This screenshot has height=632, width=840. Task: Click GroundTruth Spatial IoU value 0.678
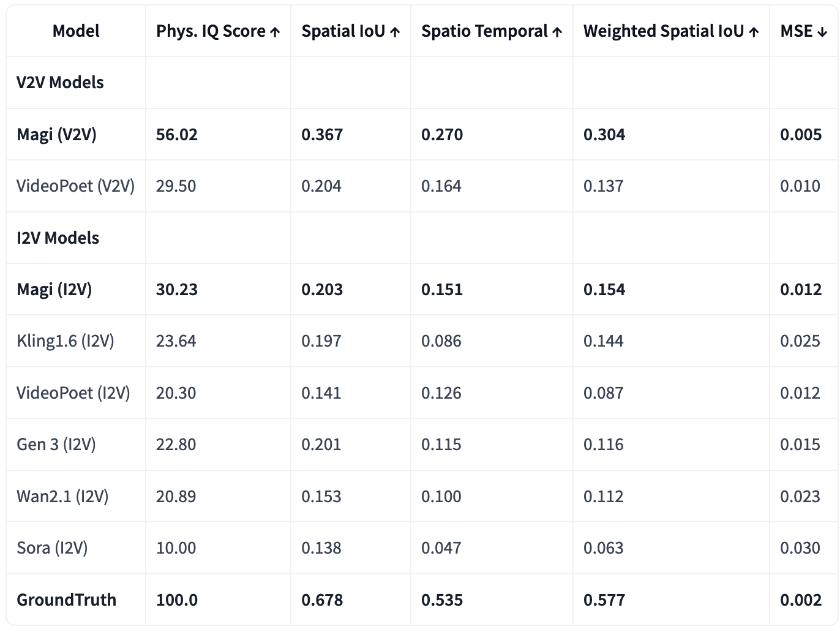coord(322,600)
